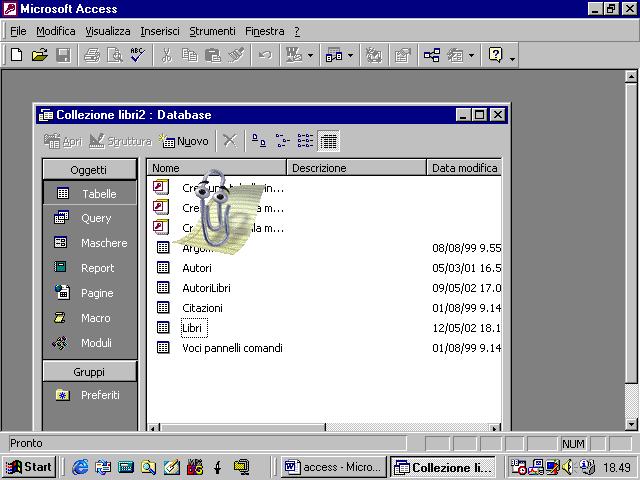Click the taskbar volume speaker icon
The image size is (640, 480).
coord(567,467)
